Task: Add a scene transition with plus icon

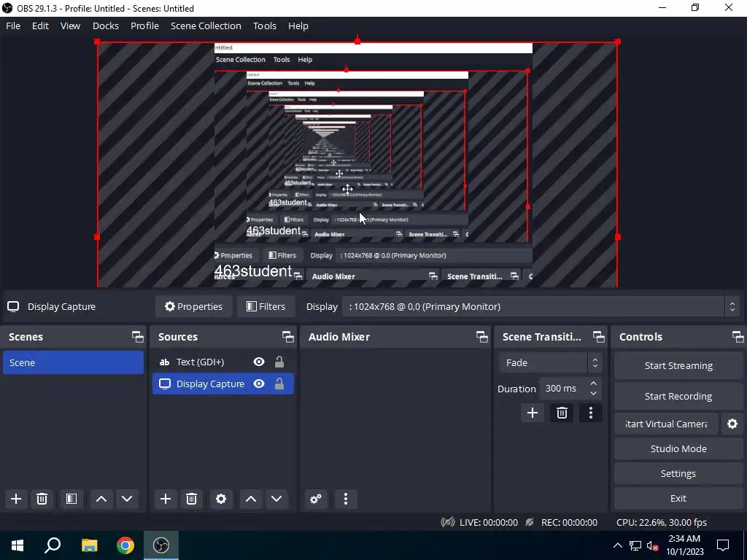Action: (532, 413)
